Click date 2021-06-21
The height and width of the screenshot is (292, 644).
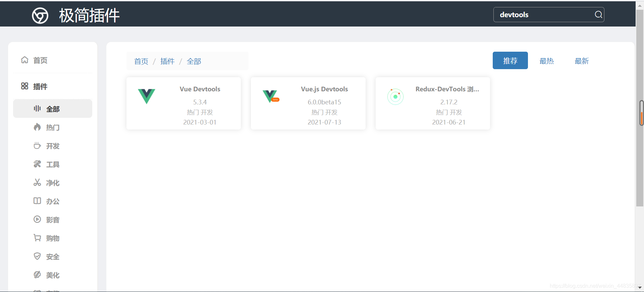(x=449, y=122)
